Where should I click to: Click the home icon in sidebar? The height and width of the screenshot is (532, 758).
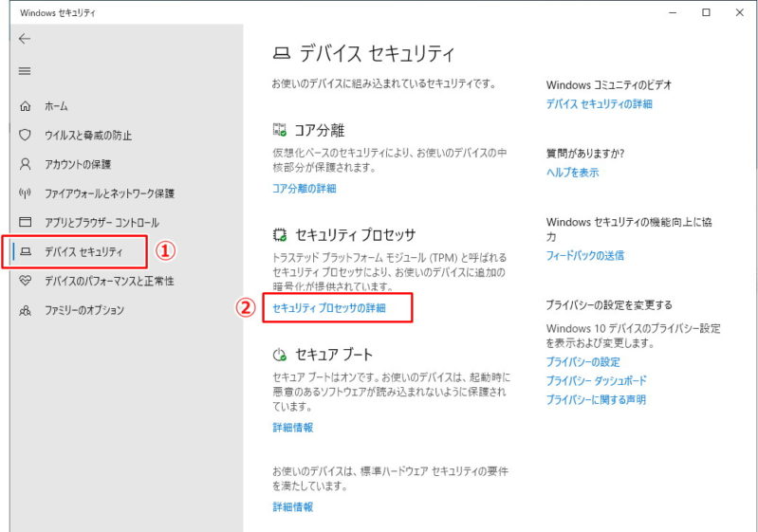click(x=25, y=106)
